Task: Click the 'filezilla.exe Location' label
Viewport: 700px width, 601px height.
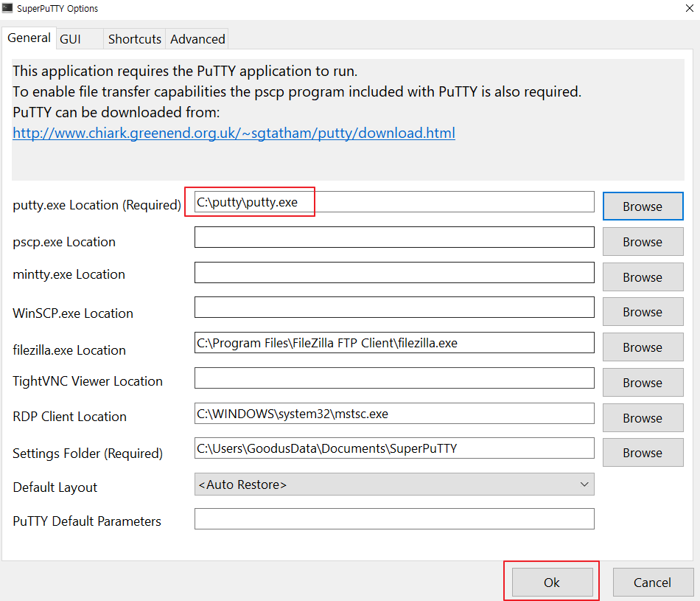Action: point(69,350)
